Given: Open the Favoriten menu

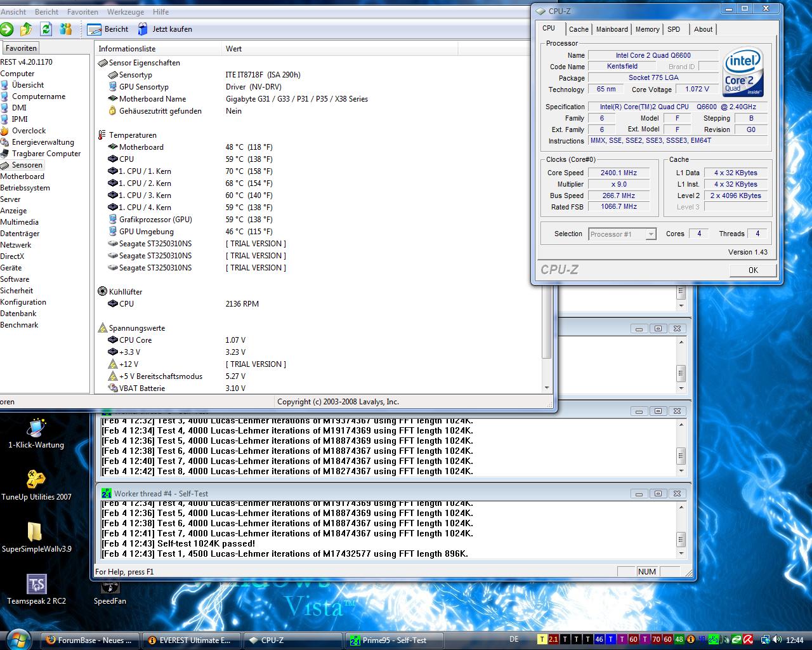Looking at the screenshot, I should click(x=82, y=11).
